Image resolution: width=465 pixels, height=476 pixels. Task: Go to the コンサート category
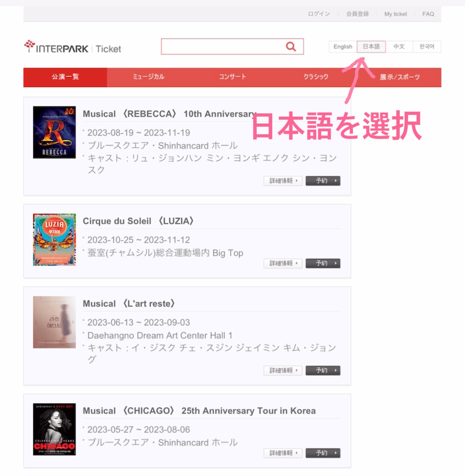[232, 77]
